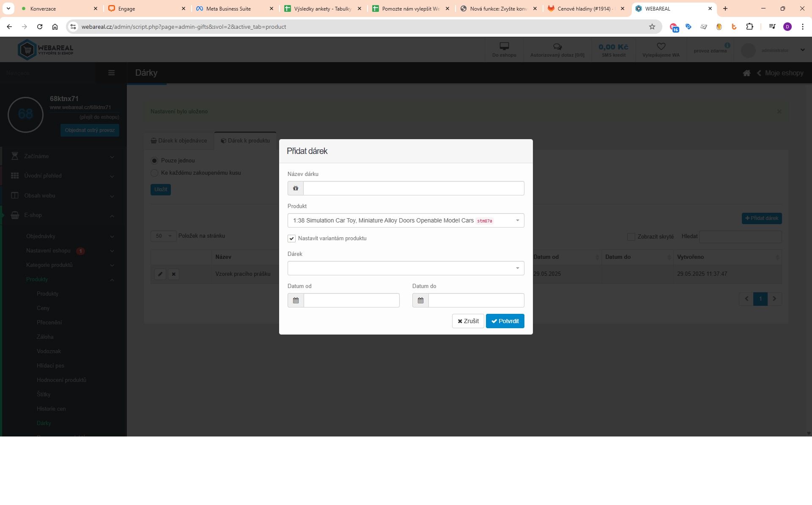The image size is (812, 505).
Task: Click the gift icon by Název dárku
Action: click(x=296, y=188)
